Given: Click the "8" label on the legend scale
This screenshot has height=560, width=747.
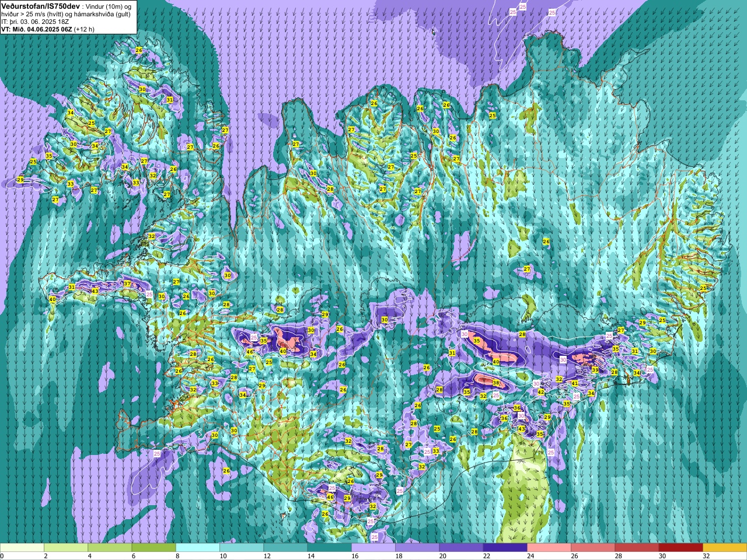Looking at the screenshot, I should [177, 556].
